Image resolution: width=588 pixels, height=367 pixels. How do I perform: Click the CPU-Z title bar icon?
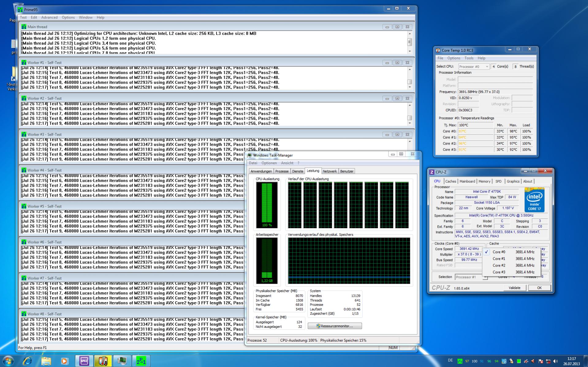432,172
